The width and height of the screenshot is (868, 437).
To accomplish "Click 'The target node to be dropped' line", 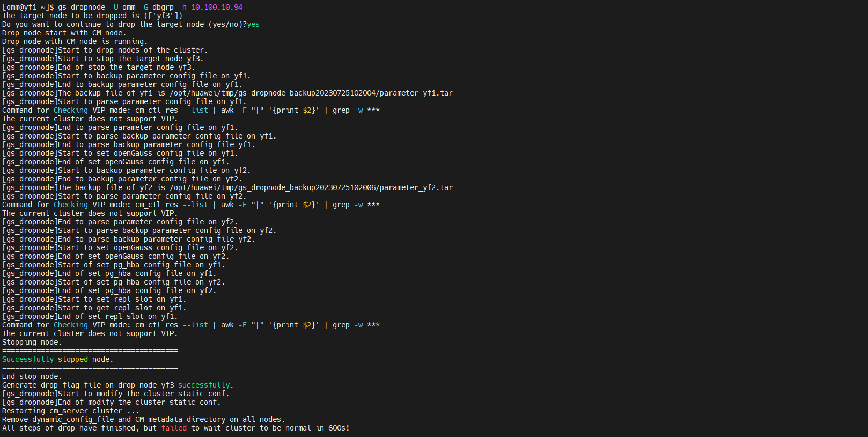I will click(92, 16).
